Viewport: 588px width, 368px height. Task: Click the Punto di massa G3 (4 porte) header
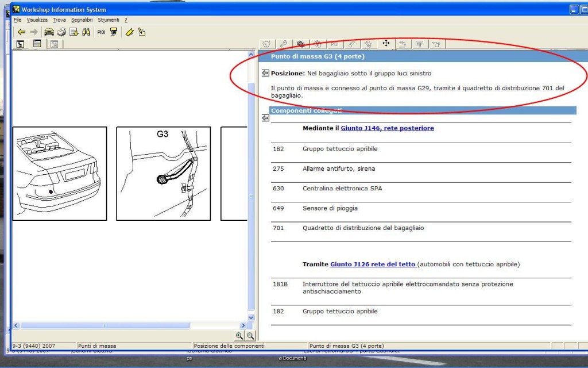pyautogui.click(x=423, y=56)
